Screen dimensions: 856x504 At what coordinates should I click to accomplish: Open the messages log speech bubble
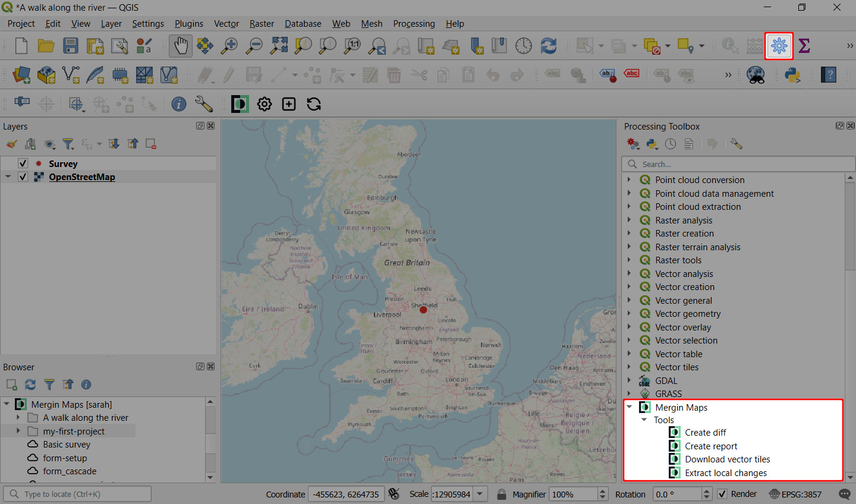pyautogui.click(x=844, y=494)
